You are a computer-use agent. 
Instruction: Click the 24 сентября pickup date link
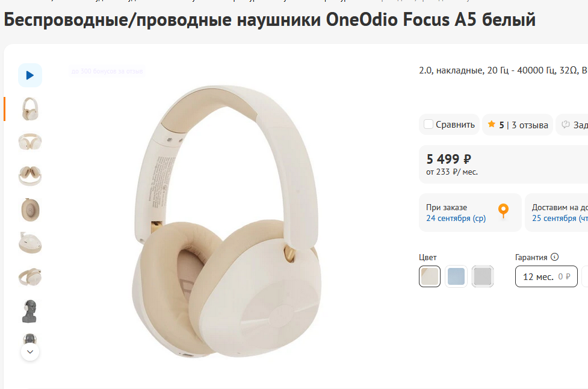click(x=456, y=218)
